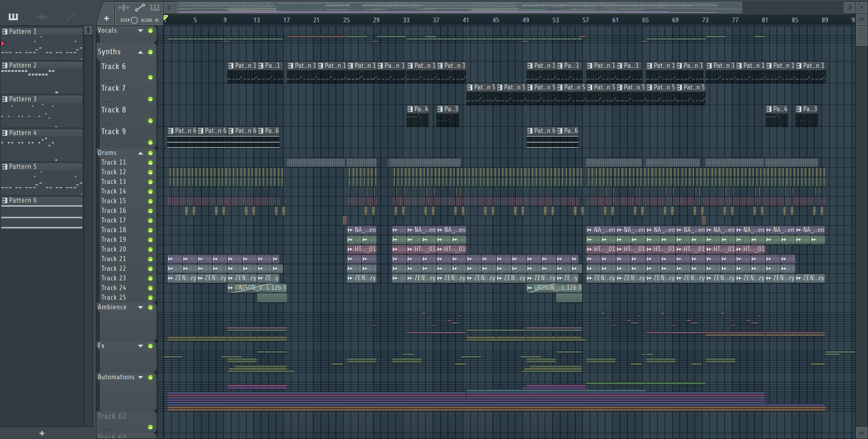Mute the Drums group track
868x439 pixels.
tap(151, 153)
